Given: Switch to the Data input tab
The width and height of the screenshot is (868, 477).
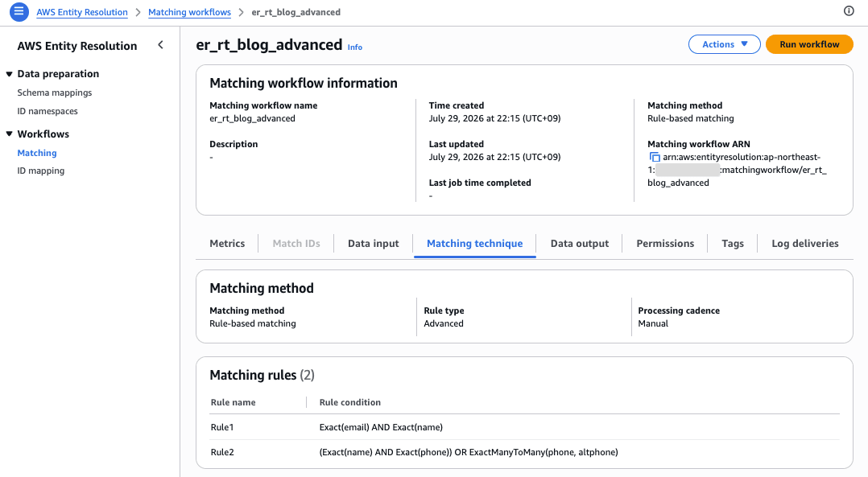Looking at the screenshot, I should (373, 243).
